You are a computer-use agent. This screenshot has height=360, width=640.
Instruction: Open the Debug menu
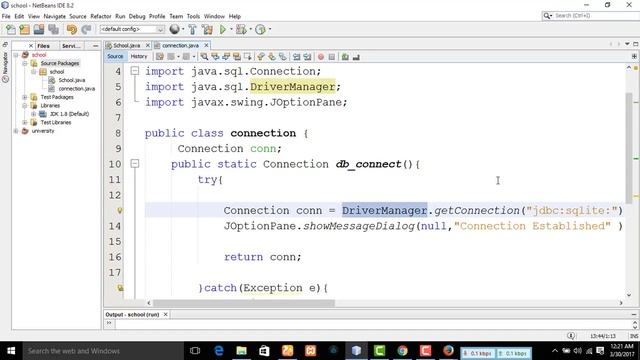(137, 16)
